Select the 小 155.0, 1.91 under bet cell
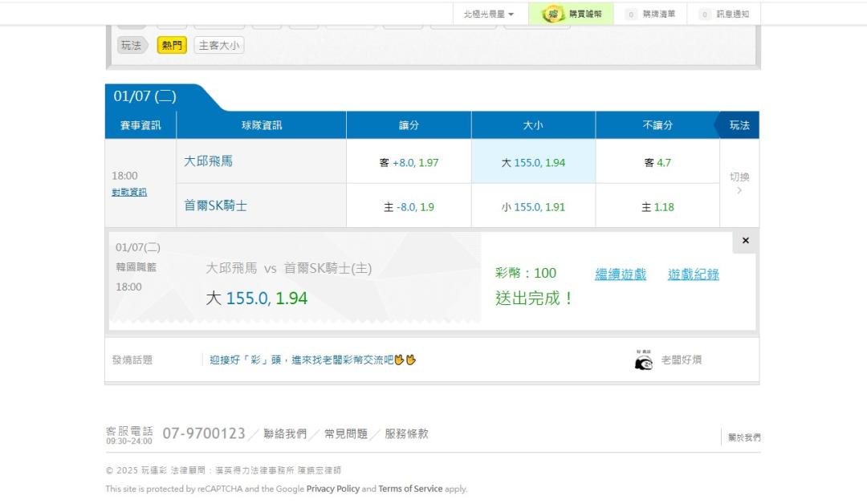The image size is (867, 504). tap(534, 207)
